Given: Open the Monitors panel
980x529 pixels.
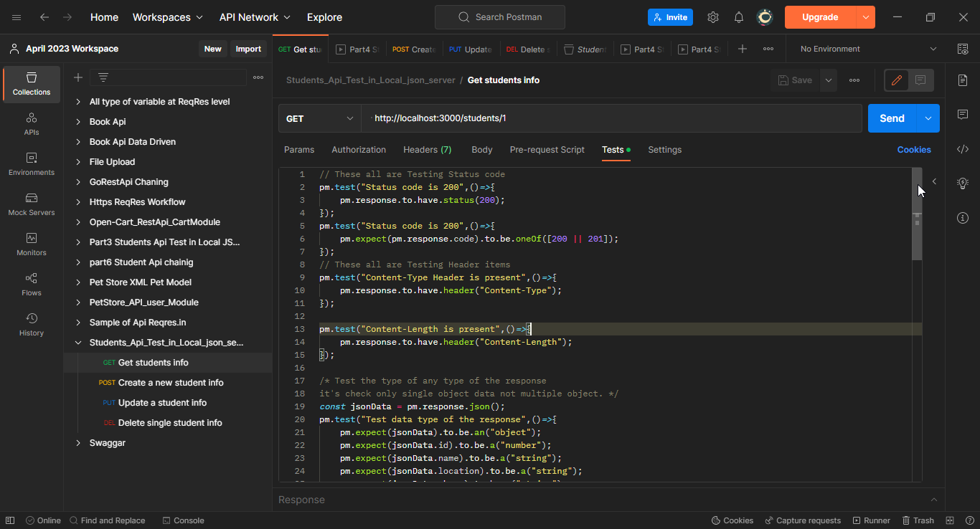Looking at the screenshot, I should click(31, 244).
